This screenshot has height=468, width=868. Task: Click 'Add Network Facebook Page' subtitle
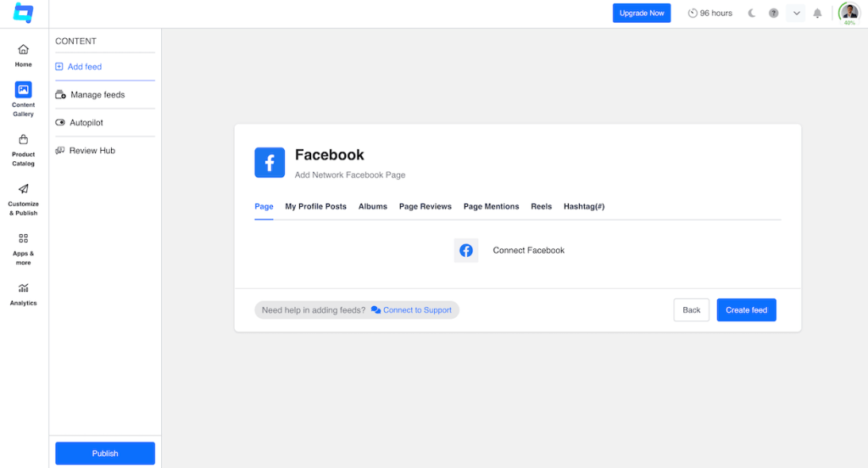(350, 175)
